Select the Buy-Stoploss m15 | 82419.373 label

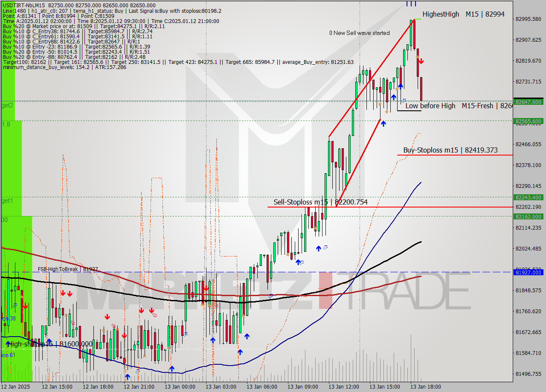pyautogui.click(x=450, y=150)
